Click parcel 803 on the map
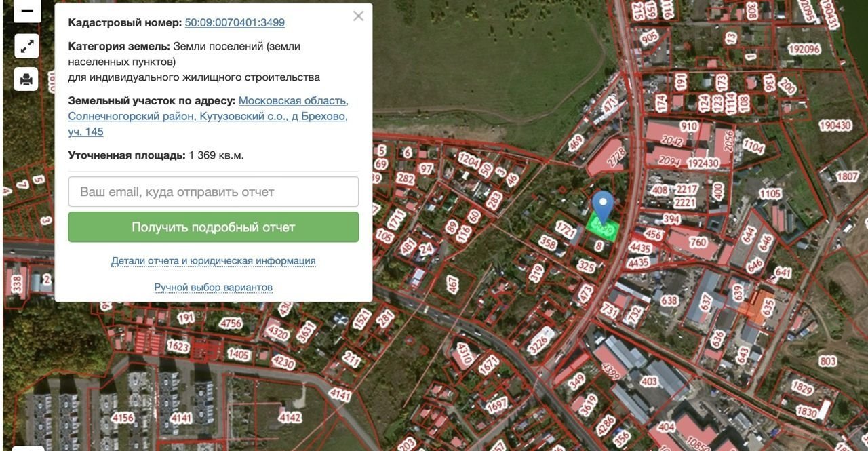This screenshot has width=868, height=451. pyautogui.click(x=827, y=361)
